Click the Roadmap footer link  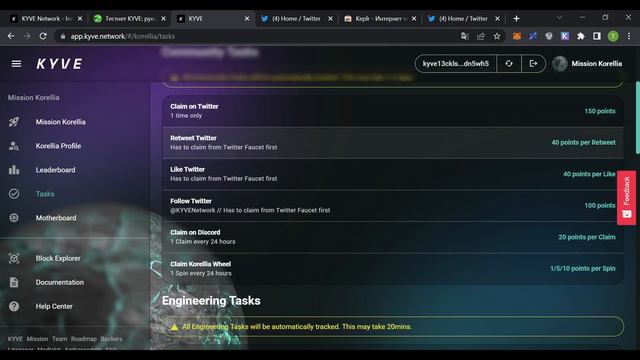click(84, 339)
